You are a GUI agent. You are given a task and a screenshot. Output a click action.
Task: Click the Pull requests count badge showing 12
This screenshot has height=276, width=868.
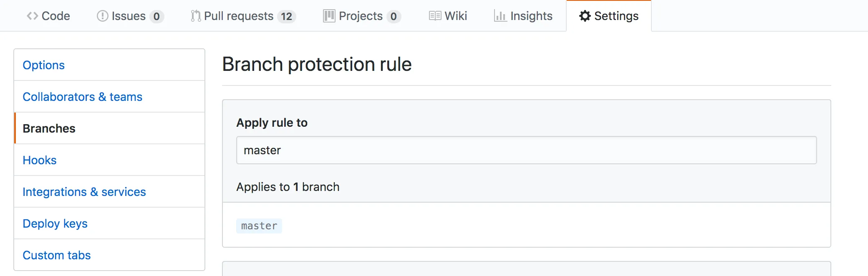(x=286, y=17)
